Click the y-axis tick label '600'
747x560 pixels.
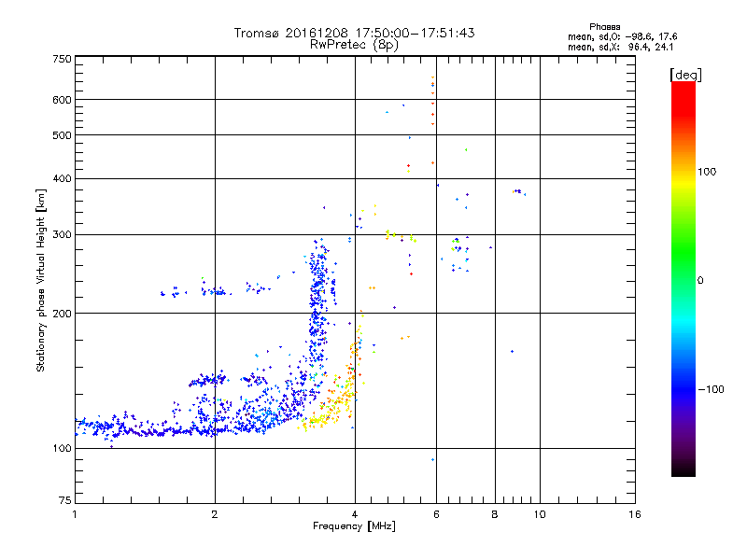coord(63,100)
